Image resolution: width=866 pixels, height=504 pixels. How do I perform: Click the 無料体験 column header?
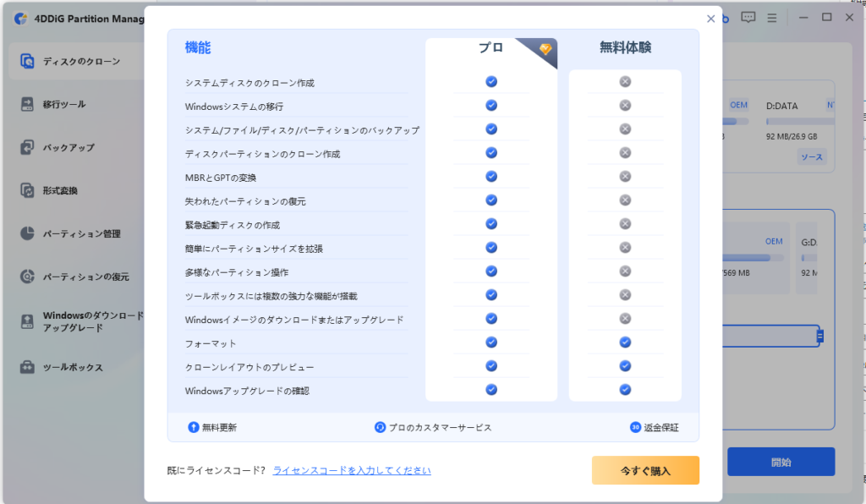click(625, 48)
